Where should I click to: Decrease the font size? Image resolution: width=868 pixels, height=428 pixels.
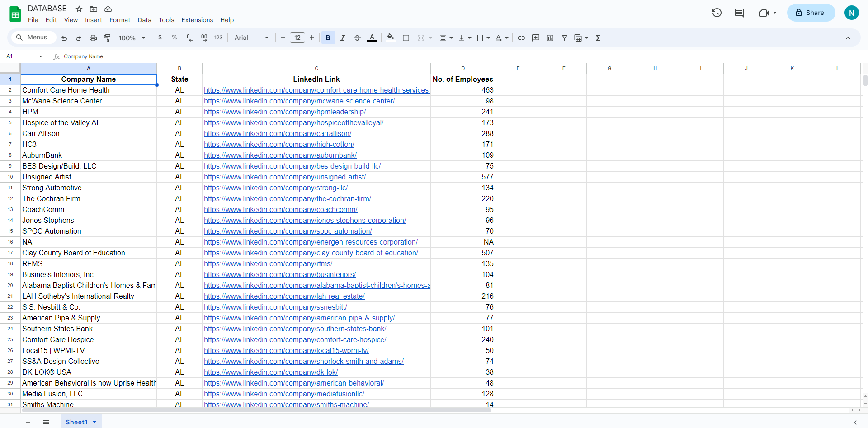283,38
